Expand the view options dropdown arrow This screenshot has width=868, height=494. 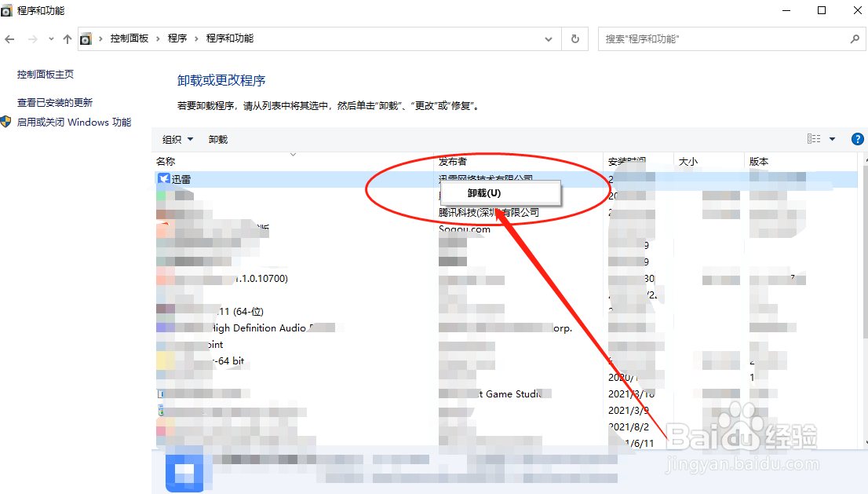pos(832,139)
